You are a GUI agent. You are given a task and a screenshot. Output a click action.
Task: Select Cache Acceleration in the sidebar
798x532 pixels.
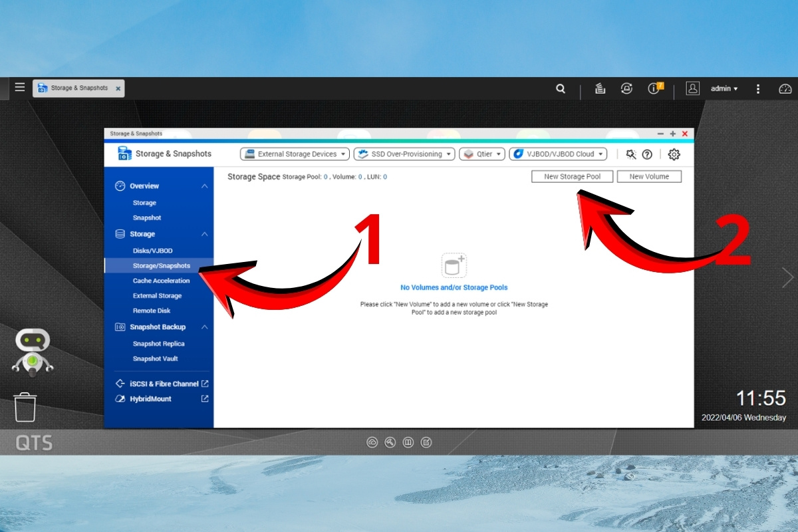[x=161, y=281]
